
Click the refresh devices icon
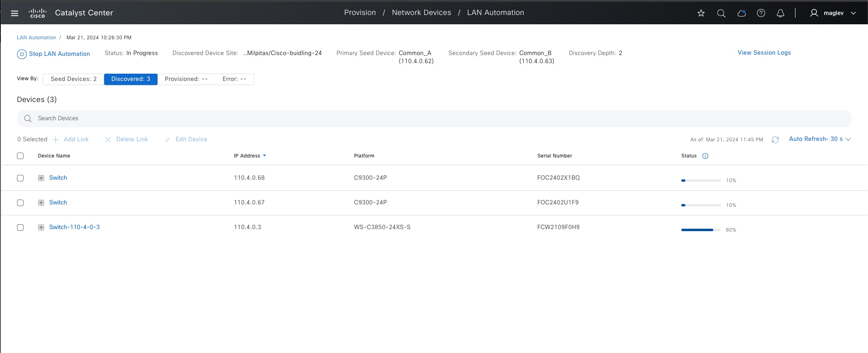[x=775, y=140]
